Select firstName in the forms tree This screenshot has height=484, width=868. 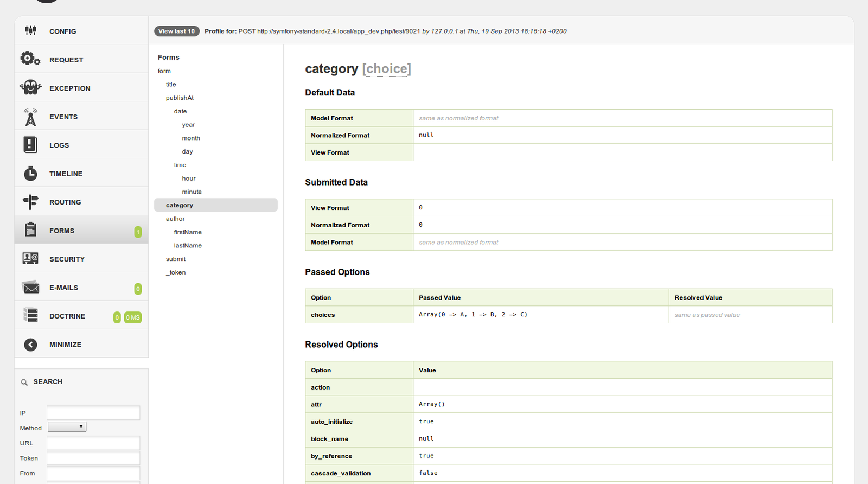pyautogui.click(x=188, y=232)
